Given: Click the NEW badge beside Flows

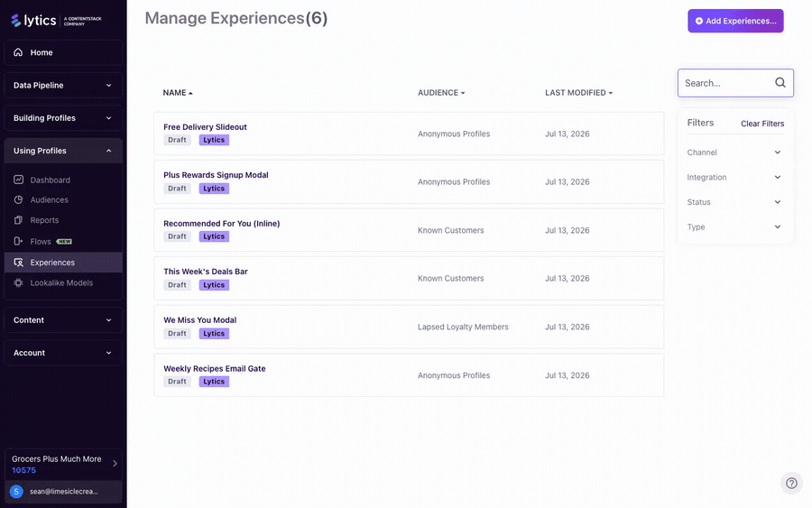Looking at the screenshot, I should tap(64, 241).
